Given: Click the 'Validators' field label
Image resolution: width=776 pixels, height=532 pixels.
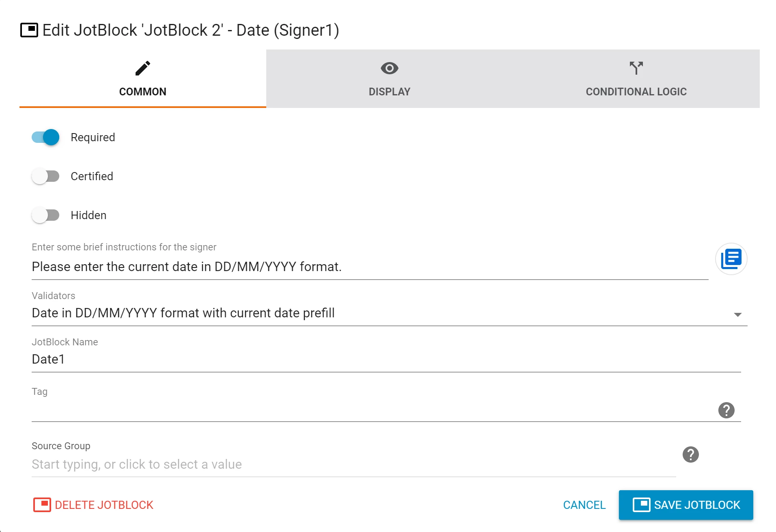Looking at the screenshot, I should point(53,296).
